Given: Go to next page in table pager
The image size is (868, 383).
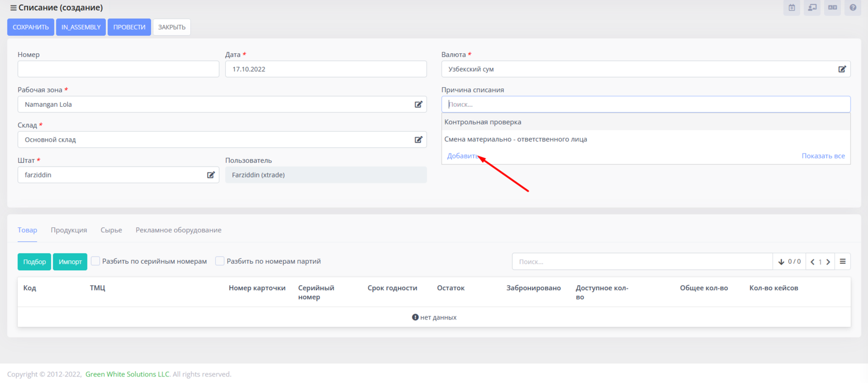Looking at the screenshot, I should pyautogui.click(x=828, y=262).
